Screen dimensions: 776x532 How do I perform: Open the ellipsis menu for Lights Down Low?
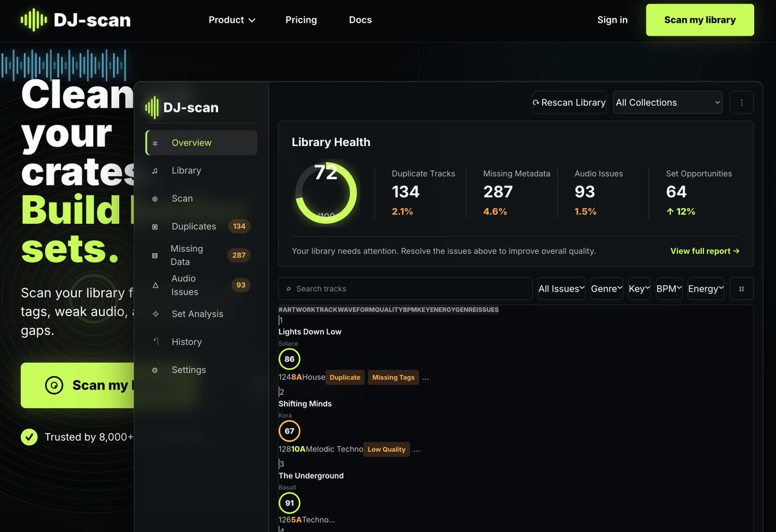pos(426,378)
